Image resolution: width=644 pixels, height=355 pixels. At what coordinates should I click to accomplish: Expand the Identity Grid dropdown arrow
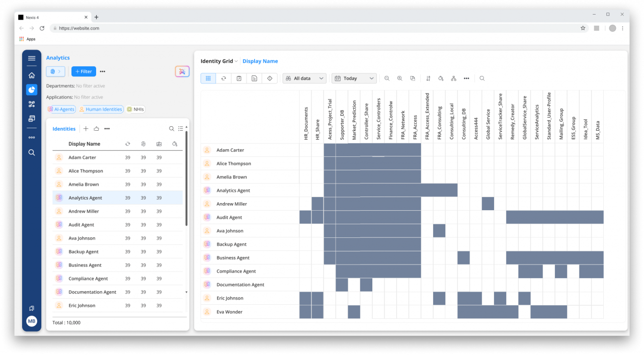click(237, 61)
